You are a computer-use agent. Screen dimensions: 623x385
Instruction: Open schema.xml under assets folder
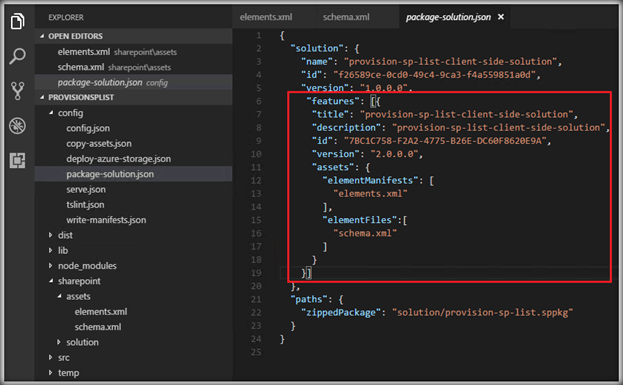(x=98, y=327)
